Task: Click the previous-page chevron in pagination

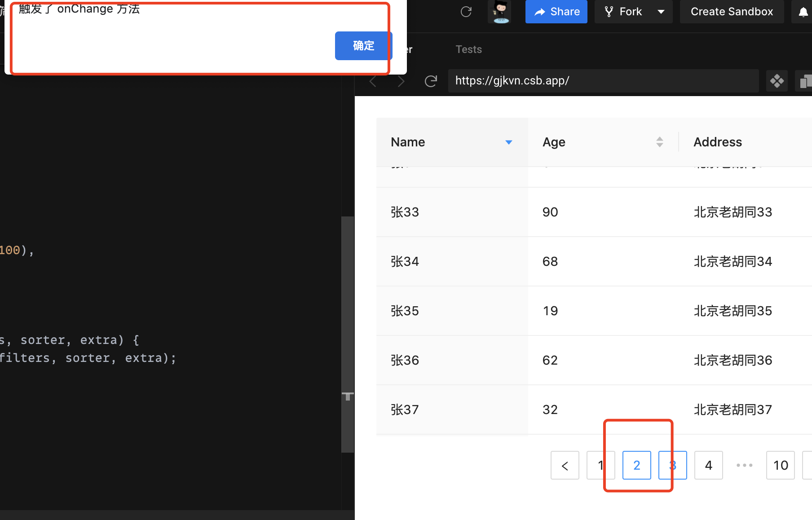Action: coord(565,465)
